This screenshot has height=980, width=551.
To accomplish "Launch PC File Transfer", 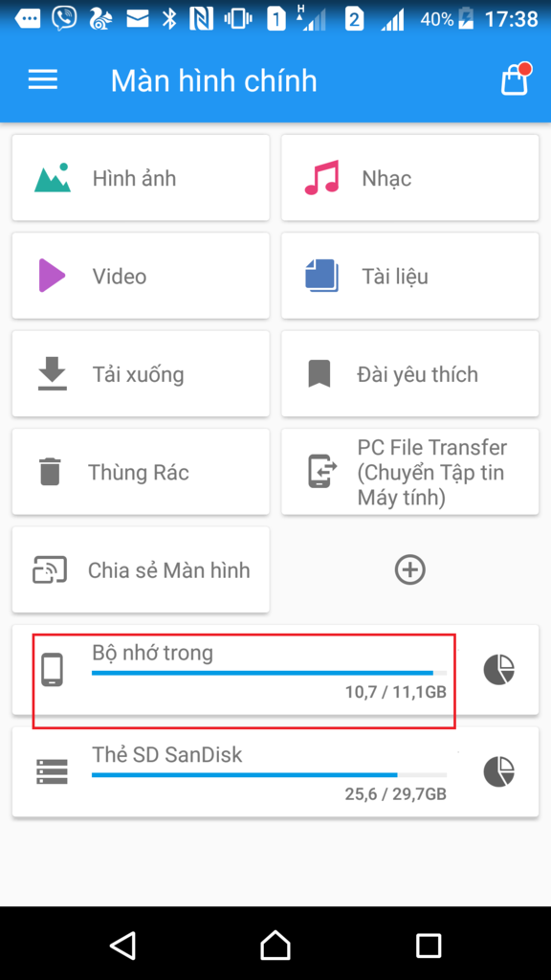I will click(x=409, y=472).
